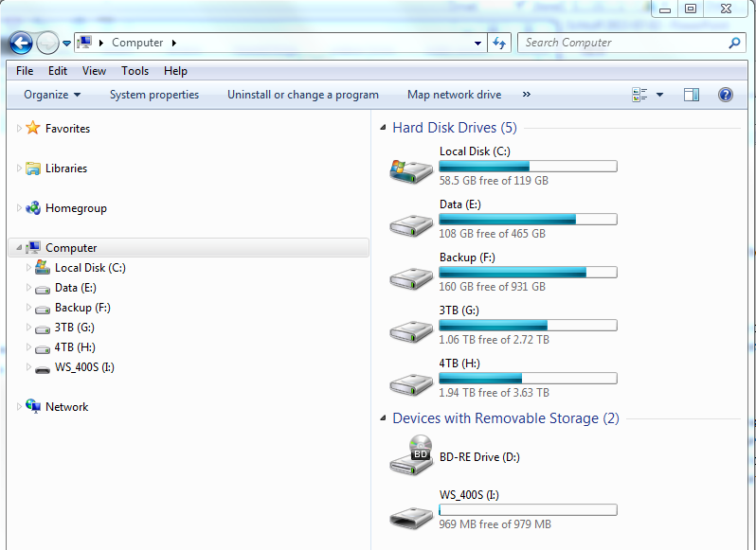The width and height of the screenshot is (756, 550).
Task: Click the blue Help question mark icon
Action: [x=725, y=95]
